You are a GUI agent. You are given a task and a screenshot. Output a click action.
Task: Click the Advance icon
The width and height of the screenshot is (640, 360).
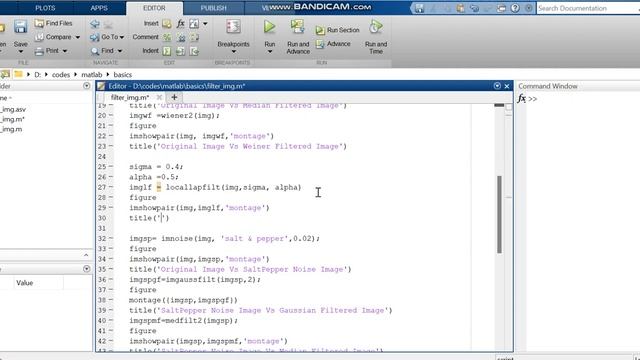coord(320,44)
